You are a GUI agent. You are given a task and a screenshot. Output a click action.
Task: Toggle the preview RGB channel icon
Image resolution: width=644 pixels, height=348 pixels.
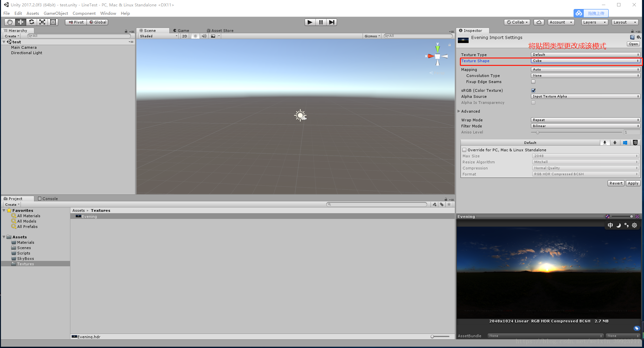[x=607, y=217]
